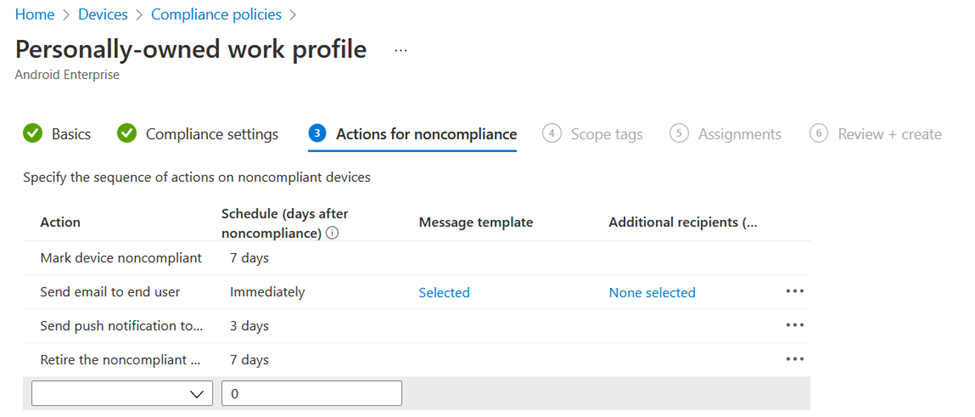The image size is (975, 417).
Task: Open Compliance policies breadcrumb
Action: [x=214, y=15]
